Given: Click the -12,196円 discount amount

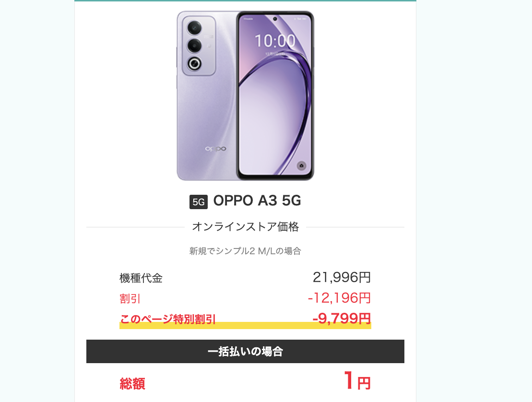Looking at the screenshot, I should pos(339,298).
